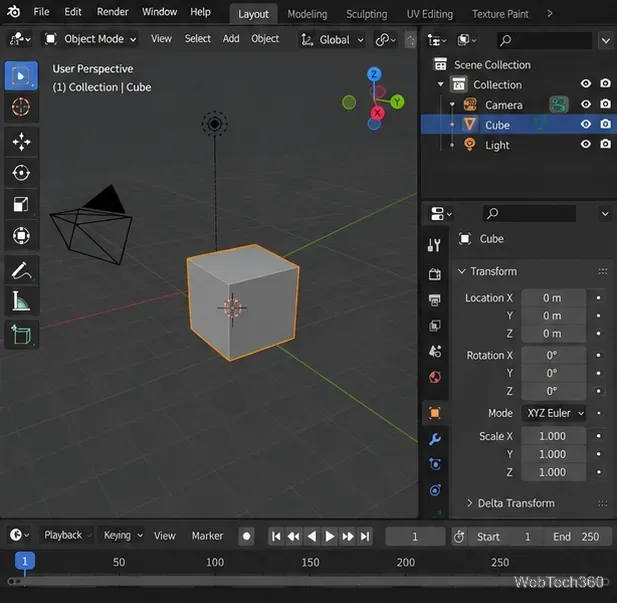Open the Scene properties tab
The image size is (617, 603).
point(434,351)
